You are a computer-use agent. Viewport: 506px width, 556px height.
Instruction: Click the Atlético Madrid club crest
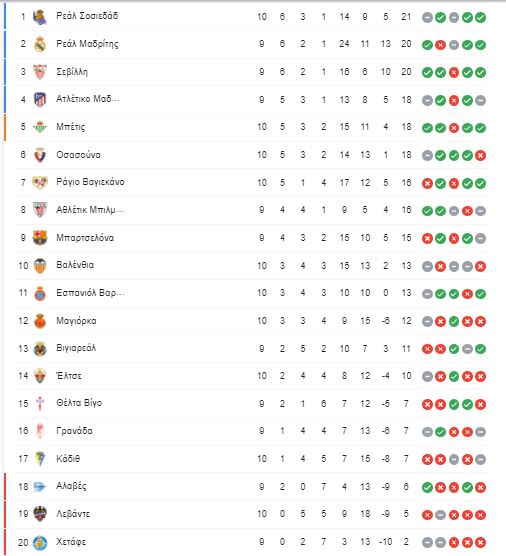tap(40, 100)
